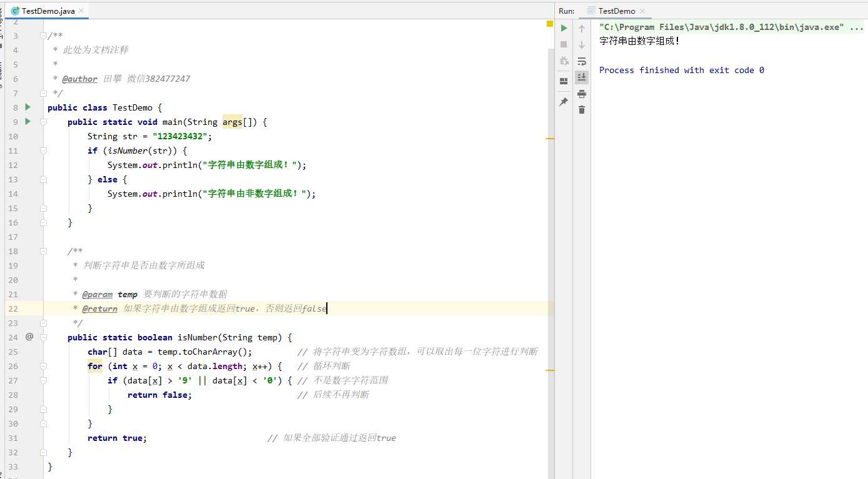The height and width of the screenshot is (479, 868).
Task: Click the Java class icon on the TestDemo.java tab
Action: click(15, 11)
